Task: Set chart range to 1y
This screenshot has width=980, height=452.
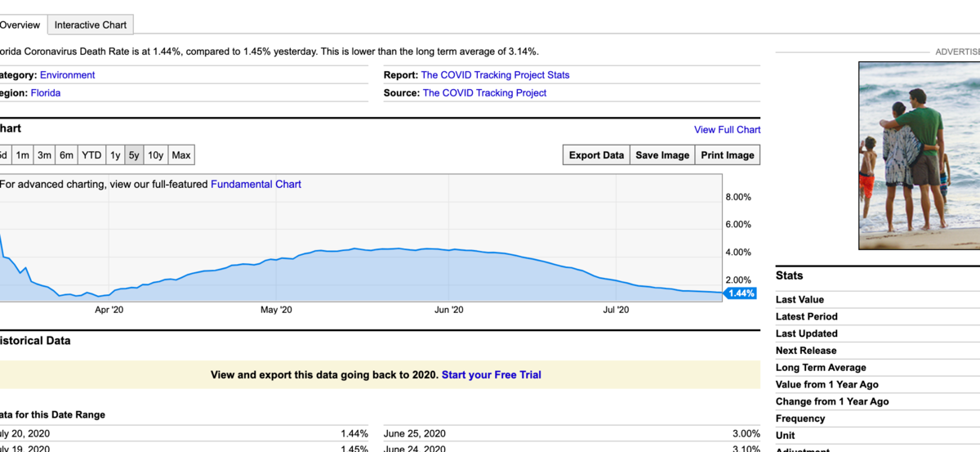Action: (115, 155)
